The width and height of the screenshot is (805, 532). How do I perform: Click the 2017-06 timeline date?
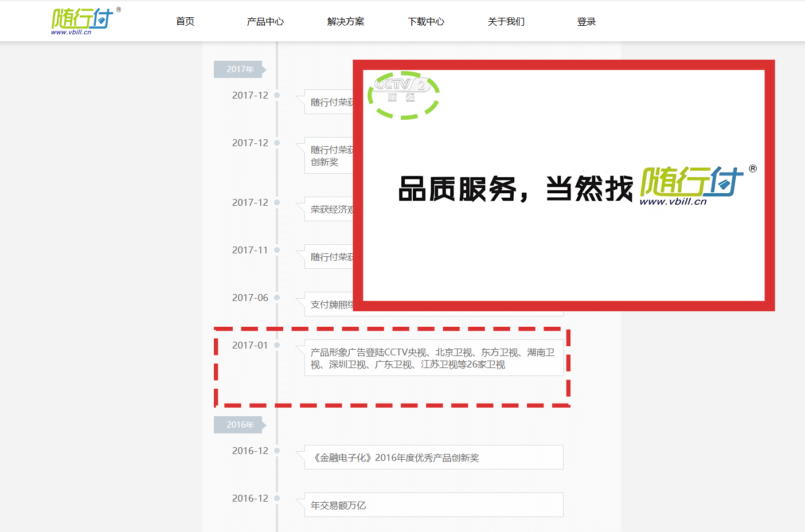click(x=250, y=298)
